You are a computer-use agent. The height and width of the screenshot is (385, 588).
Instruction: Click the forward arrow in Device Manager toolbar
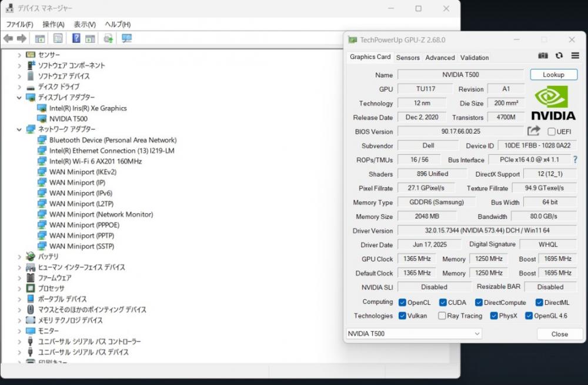point(22,38)
